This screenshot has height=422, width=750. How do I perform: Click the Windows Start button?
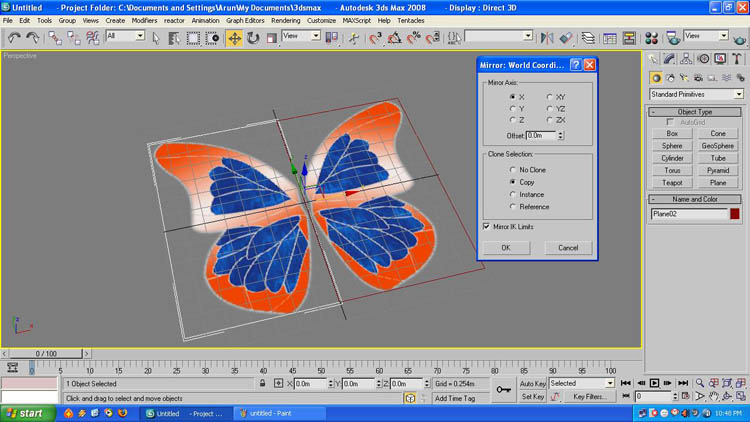tap(25, 413)
